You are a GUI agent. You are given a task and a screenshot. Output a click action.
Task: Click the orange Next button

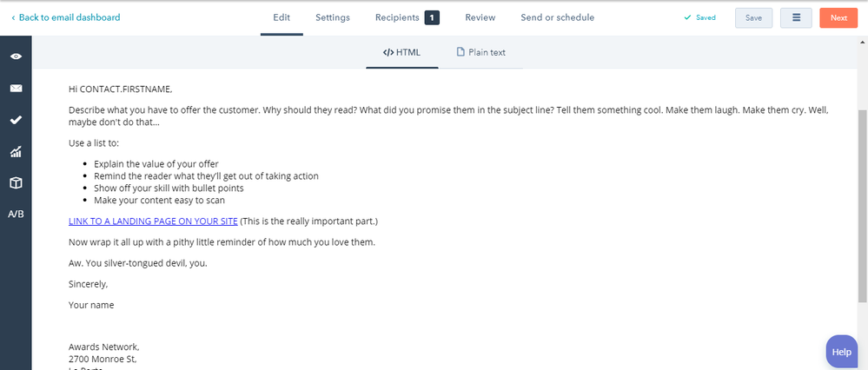coord(838,17)
